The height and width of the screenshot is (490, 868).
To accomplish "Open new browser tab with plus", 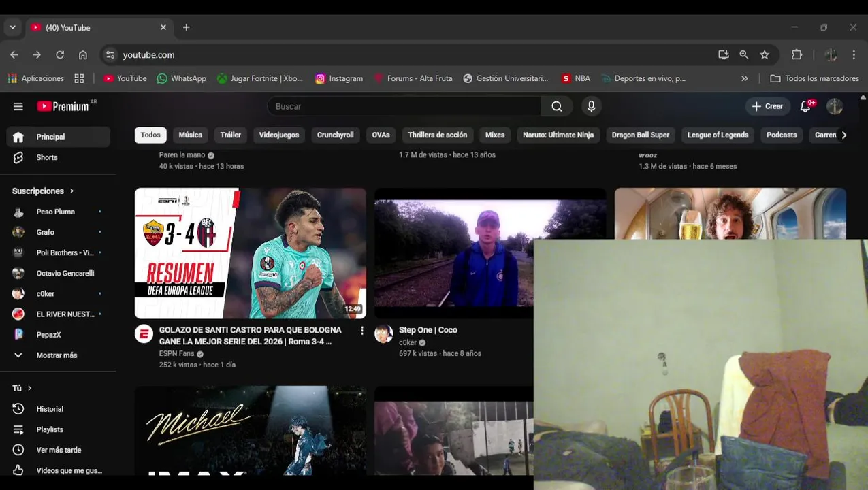I will 187,27.
